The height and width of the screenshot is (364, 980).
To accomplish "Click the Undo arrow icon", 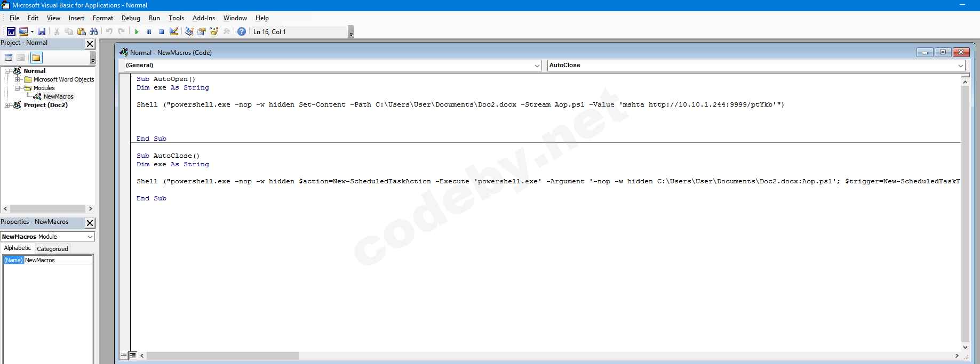I will click(109, 31).
